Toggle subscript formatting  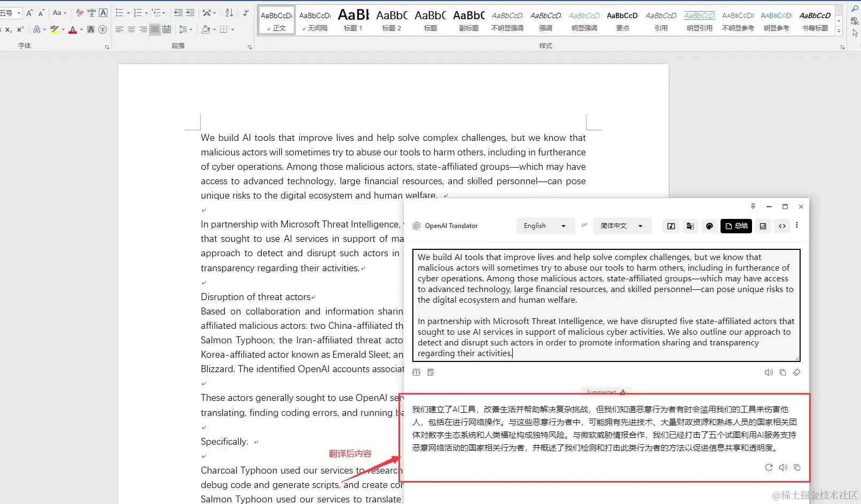[9, 29]
